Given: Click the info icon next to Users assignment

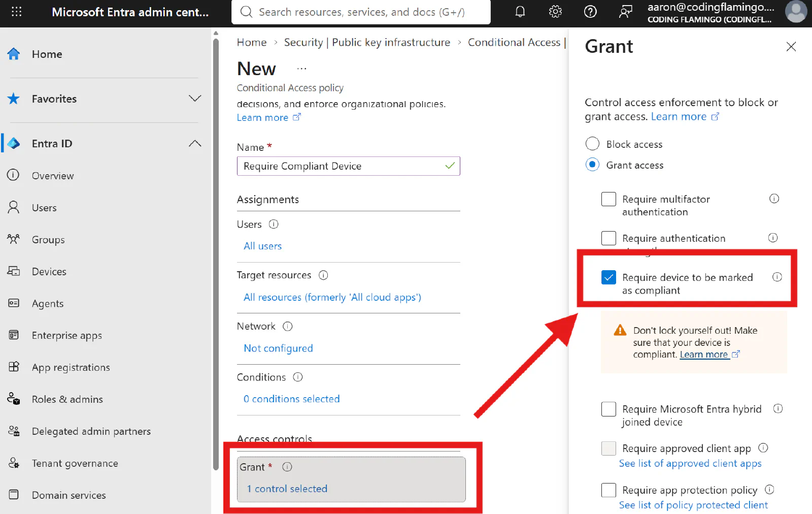Looking at the screenshot, I should [x=274, y=224].
